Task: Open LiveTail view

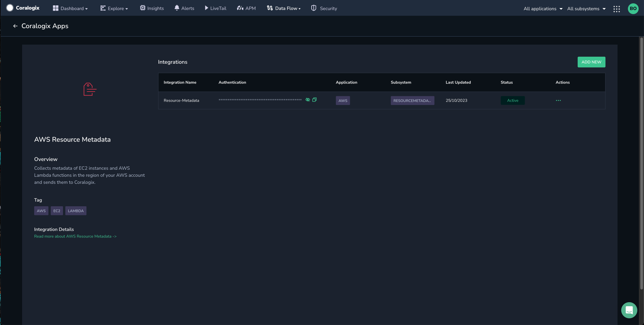Action: pyautogui.click(x=215, y=8)
